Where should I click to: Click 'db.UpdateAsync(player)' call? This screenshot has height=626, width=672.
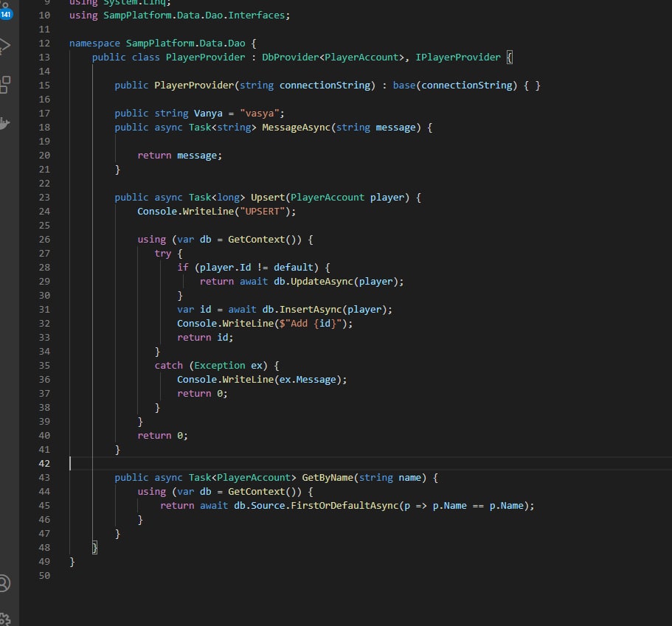(336, 282)
